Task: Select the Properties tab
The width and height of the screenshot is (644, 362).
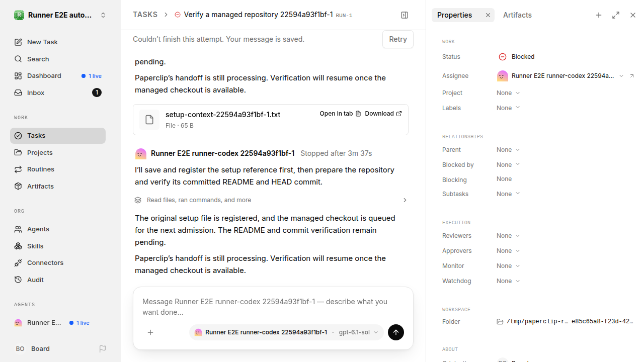Action: tap(455, 15)
